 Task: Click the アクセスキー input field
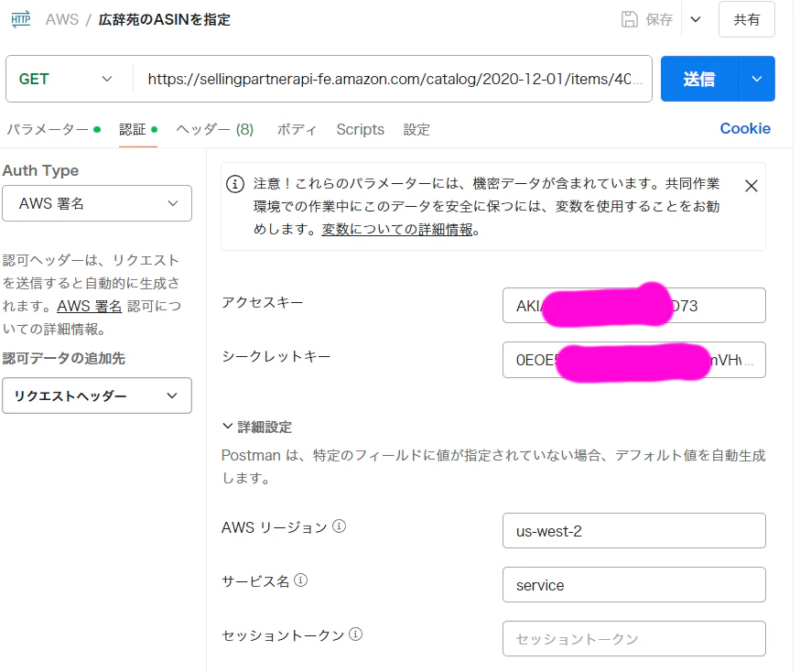tap(633, 306)
